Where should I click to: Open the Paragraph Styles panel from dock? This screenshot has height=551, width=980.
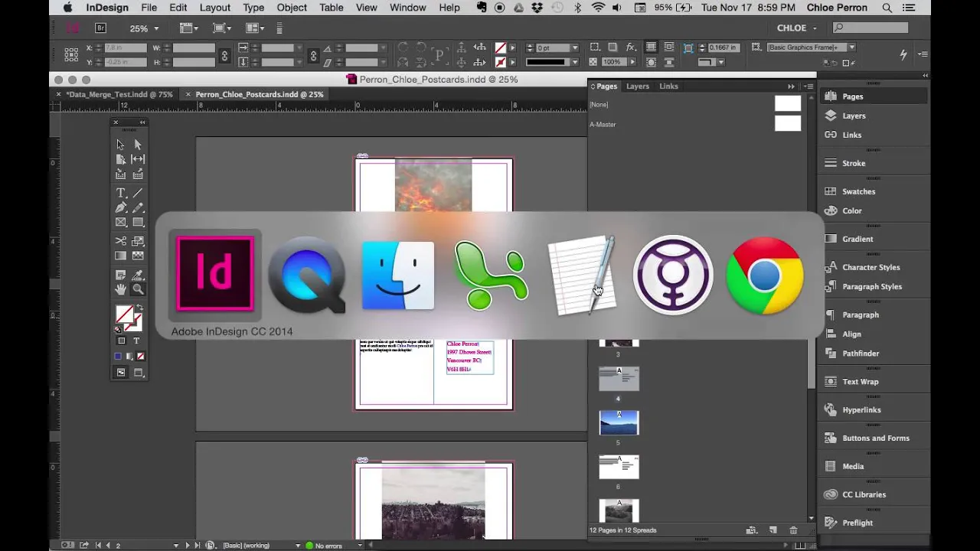click(x=873, y=286)
